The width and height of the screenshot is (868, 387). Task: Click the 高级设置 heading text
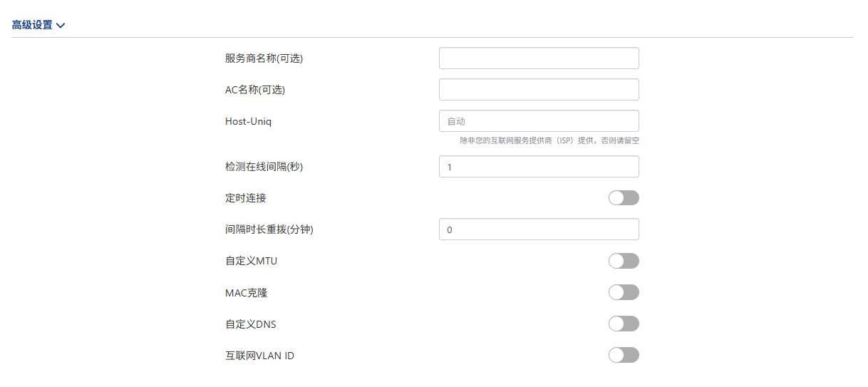coord(32,25)
